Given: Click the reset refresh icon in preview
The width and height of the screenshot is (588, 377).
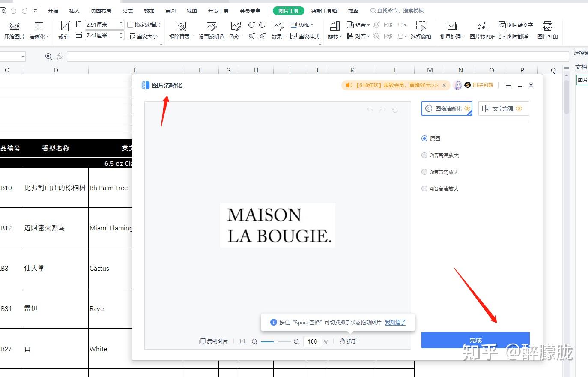Looking at the screenshot, I should (395, 110).
